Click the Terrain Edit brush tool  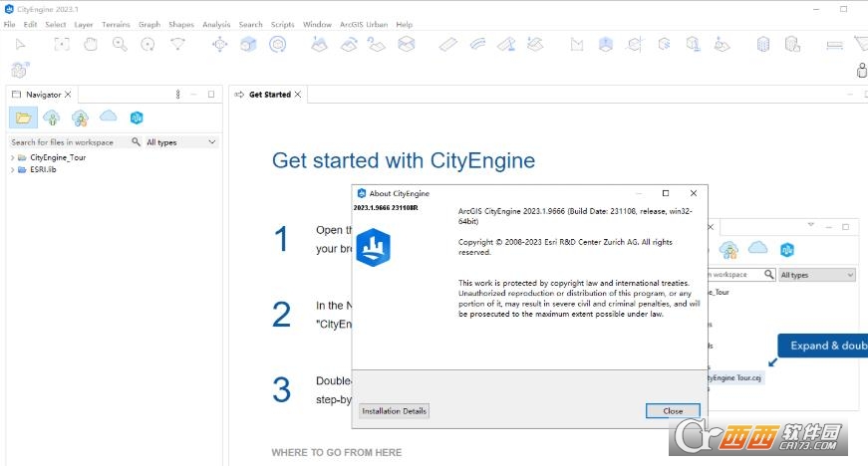pyautogui.click(x=319, y=44)
